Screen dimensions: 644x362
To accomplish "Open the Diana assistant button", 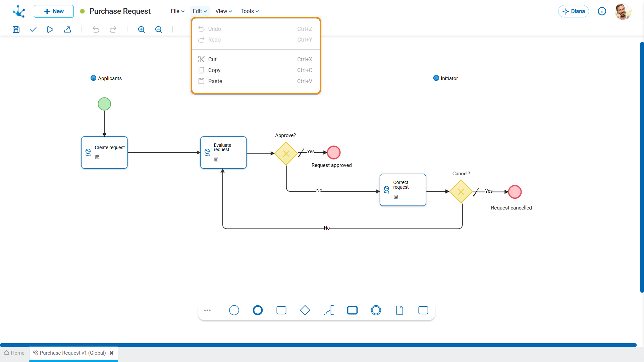I will pos(574,11).
